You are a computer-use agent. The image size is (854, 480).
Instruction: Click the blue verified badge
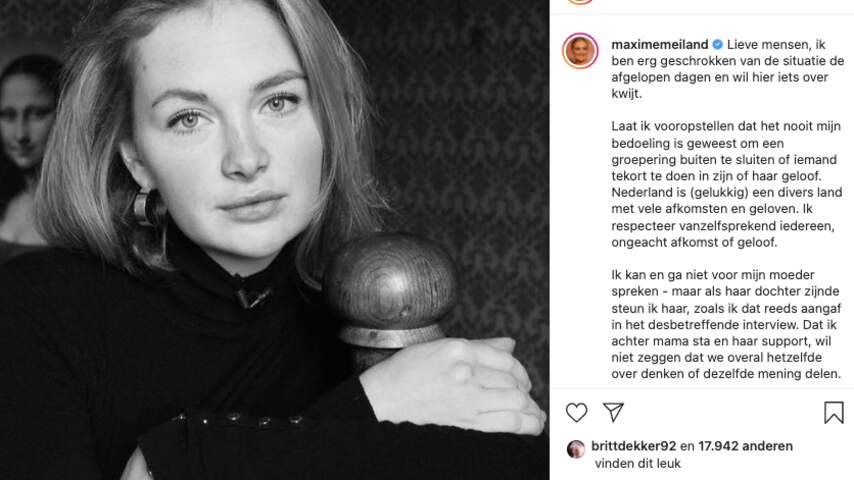(717, 44)
